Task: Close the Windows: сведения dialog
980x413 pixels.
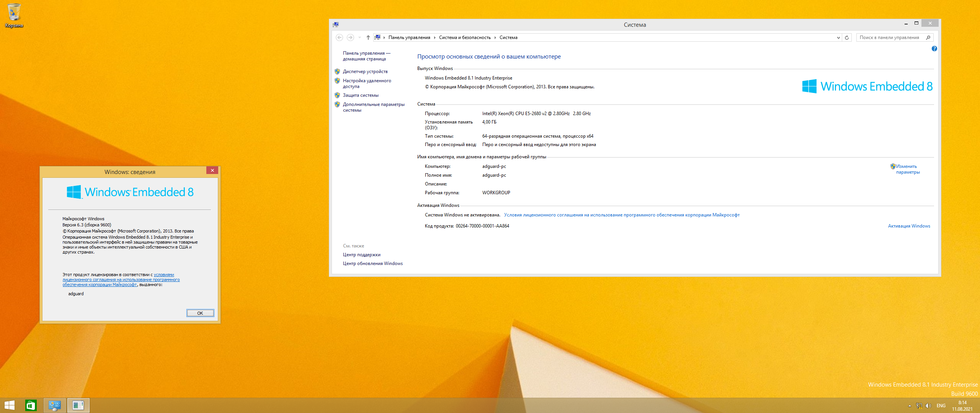Action: (212, 171)
